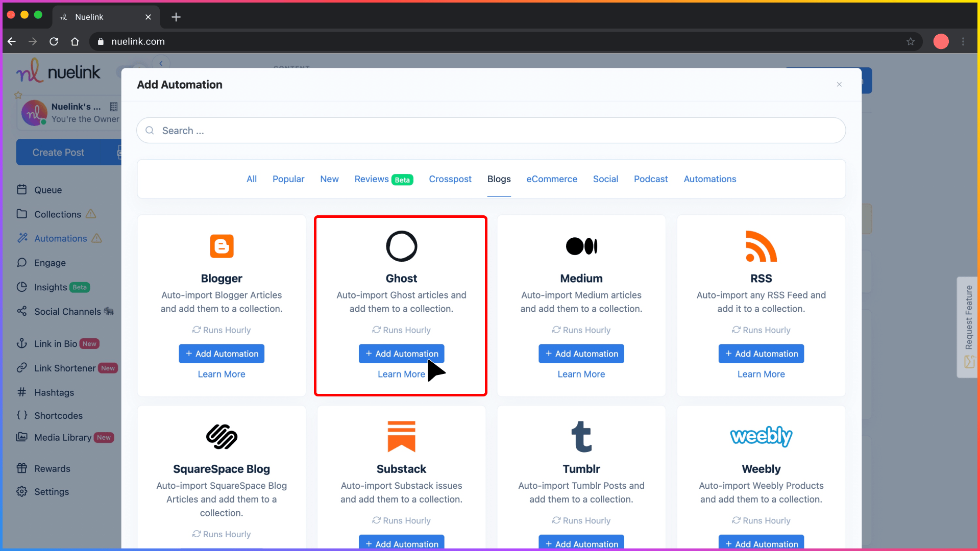Switch to the eCommerce tab
The height and width of the screenshot is (551, 980).
coord(552,179)
